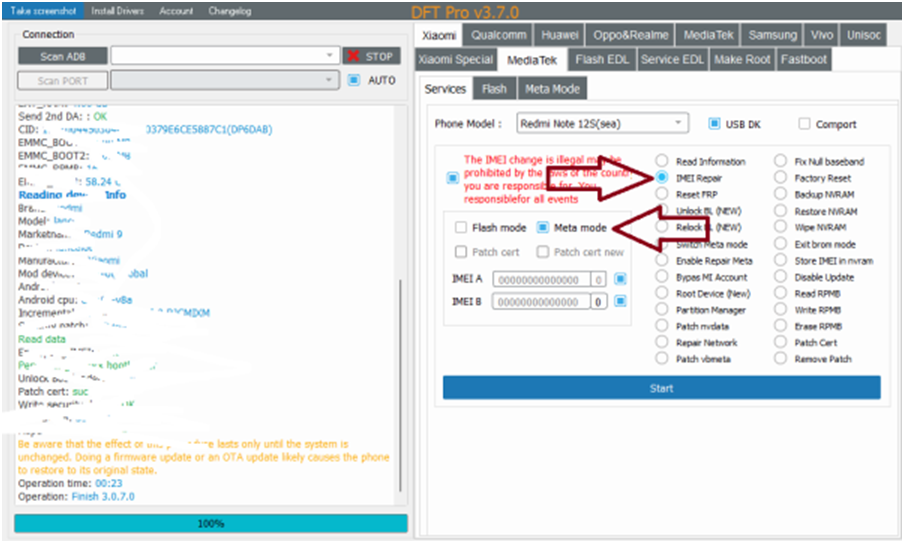Click the red X STOP button
904x543 pixels.
coord(371,56)
